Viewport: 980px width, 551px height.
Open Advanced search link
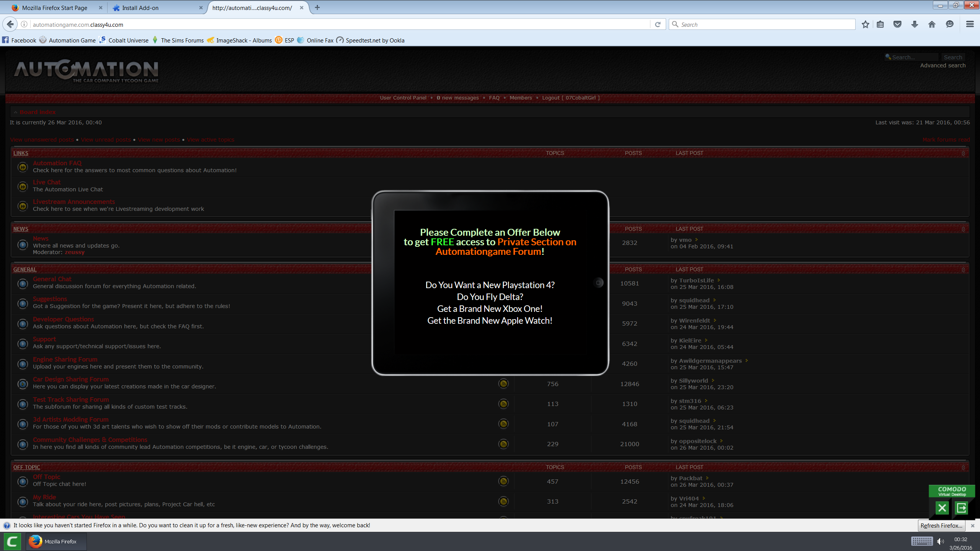click(x=943, y=65)
